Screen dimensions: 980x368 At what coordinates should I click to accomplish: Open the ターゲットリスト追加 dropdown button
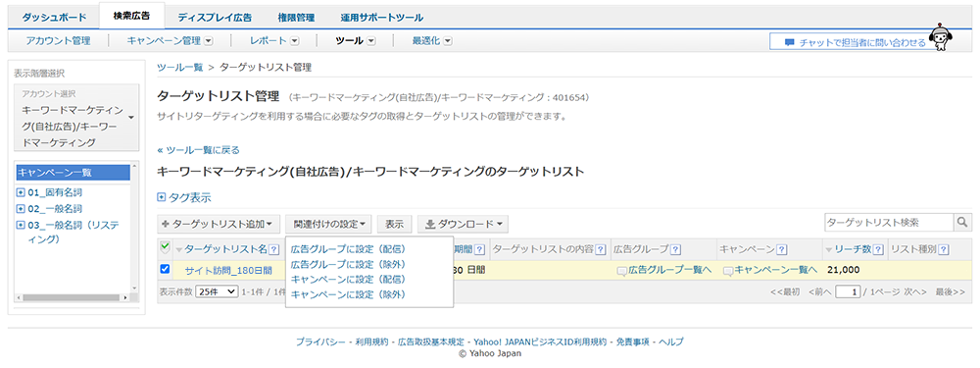tap(219, 224)
